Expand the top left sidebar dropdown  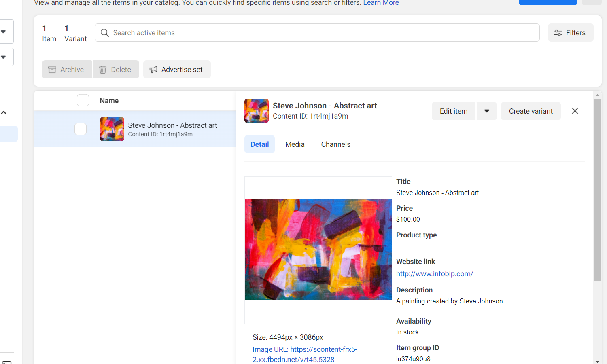point(4,32)
